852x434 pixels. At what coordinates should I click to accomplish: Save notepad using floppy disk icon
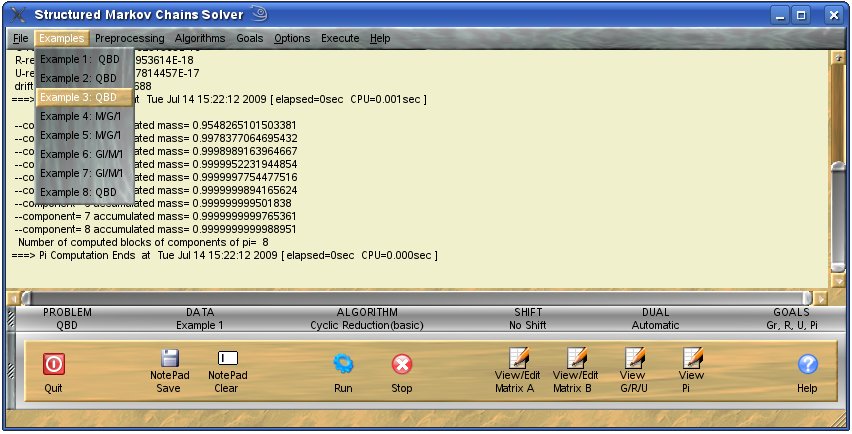click(x=169, y=358)
